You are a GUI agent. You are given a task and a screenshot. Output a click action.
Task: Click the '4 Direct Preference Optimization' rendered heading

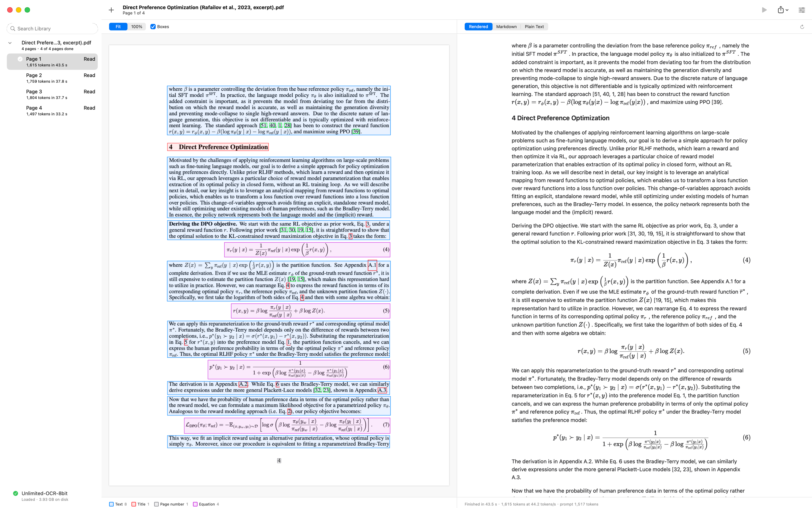pyautogui.click(x=560, y=118)
